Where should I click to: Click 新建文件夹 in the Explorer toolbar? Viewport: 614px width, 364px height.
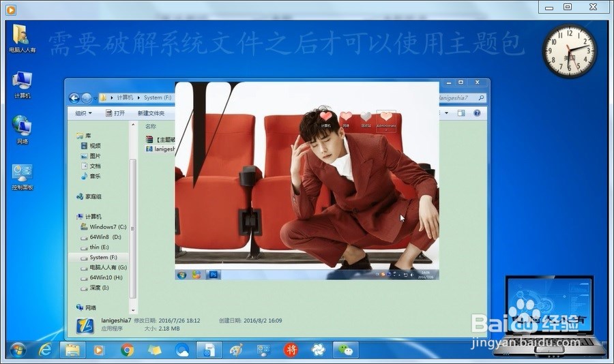151,113
